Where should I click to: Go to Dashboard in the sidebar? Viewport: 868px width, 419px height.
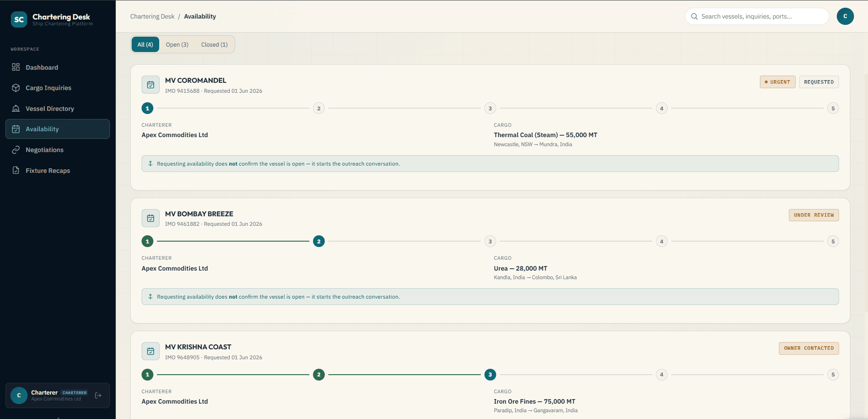click(57, 67)
